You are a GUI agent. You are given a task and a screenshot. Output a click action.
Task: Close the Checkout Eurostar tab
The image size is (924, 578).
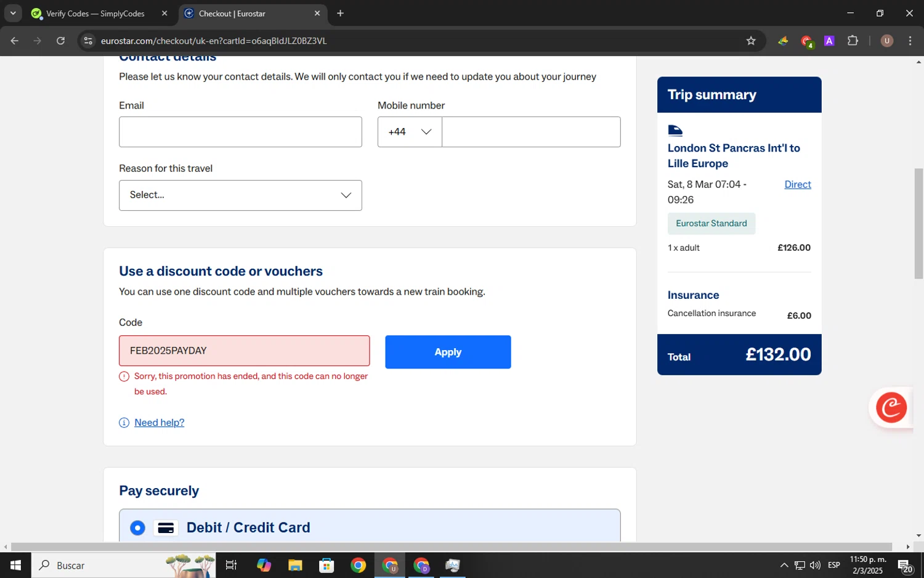(317, 14)
